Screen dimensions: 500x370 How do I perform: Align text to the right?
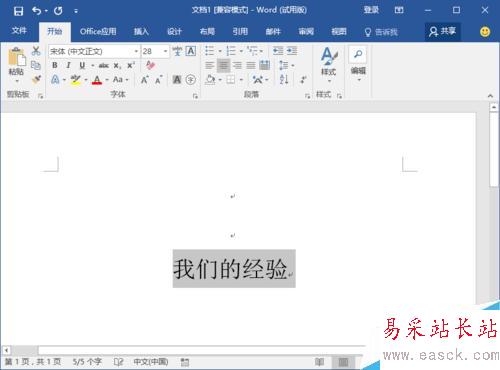click(x=237, y=65)
